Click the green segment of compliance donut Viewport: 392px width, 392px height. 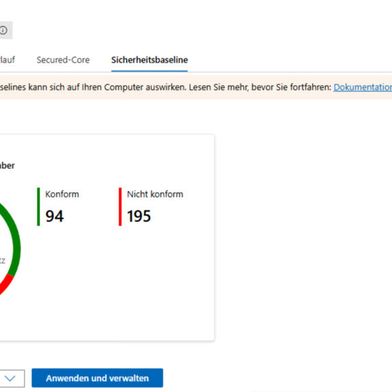tap(16, 243)
